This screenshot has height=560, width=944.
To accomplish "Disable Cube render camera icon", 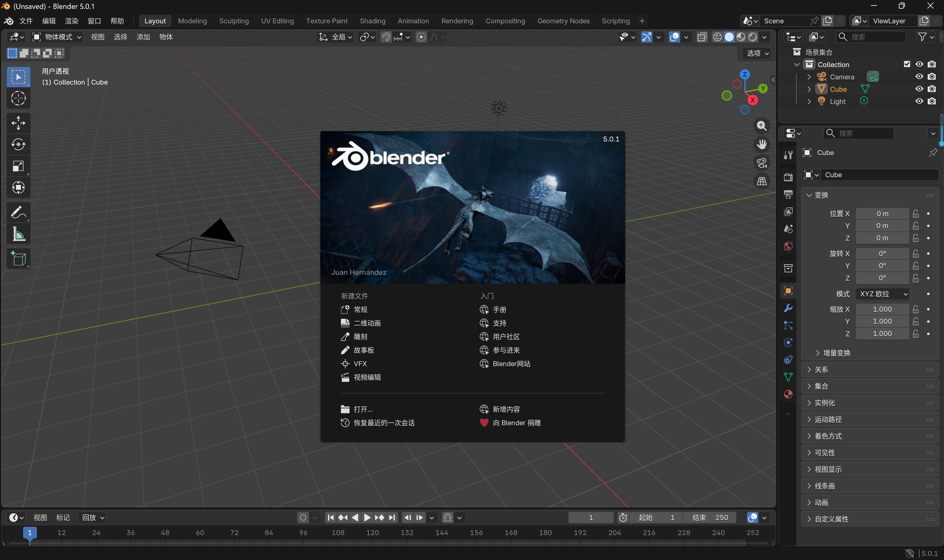I will (x=932, y=89).
